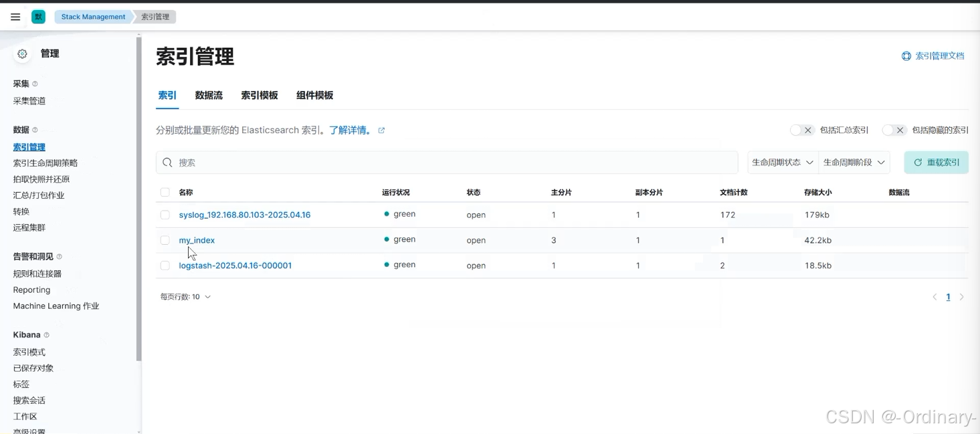Open 搜索会话 in the sidebar
The image size is (980, 434).
[x=29, y=400]
